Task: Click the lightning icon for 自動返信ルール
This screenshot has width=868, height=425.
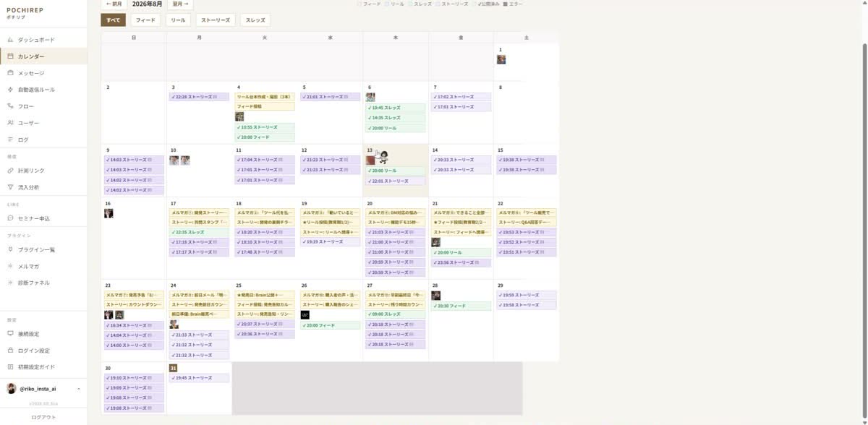Action: 10,90
